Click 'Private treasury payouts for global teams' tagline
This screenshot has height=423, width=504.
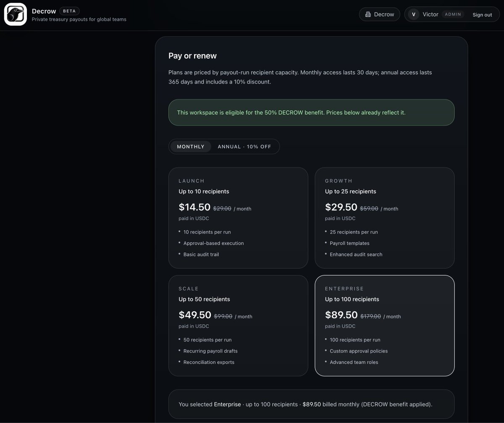(x=79, y=19)
